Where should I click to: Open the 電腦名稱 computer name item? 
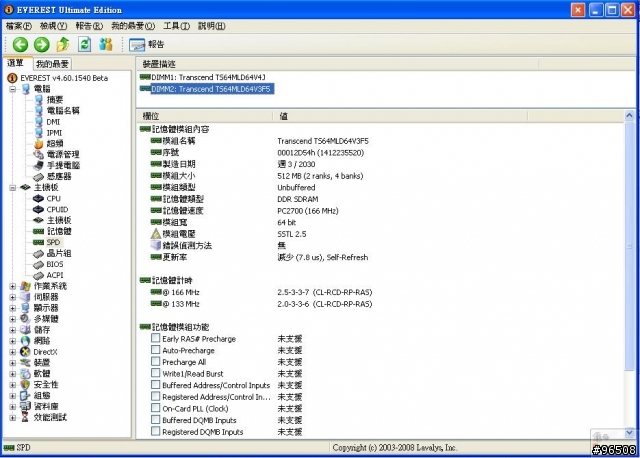tap(63, 111)
